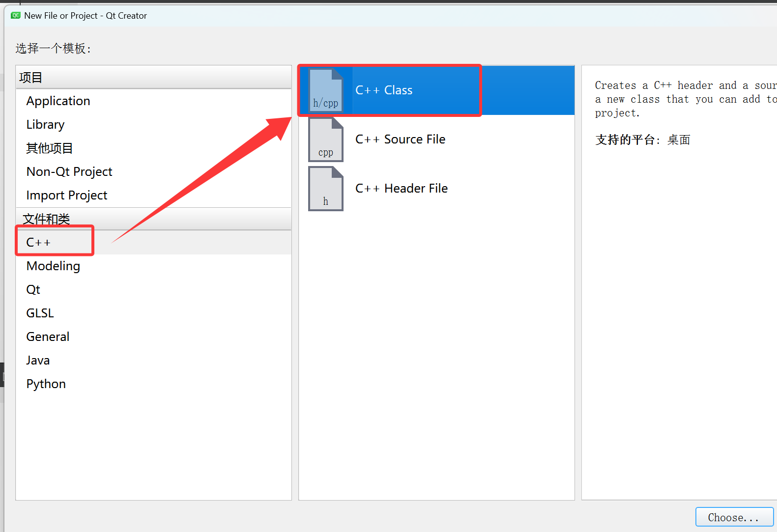Click the 文件和类 section header
The width and height of the screenshot is (777, 532).
(154, 219)
